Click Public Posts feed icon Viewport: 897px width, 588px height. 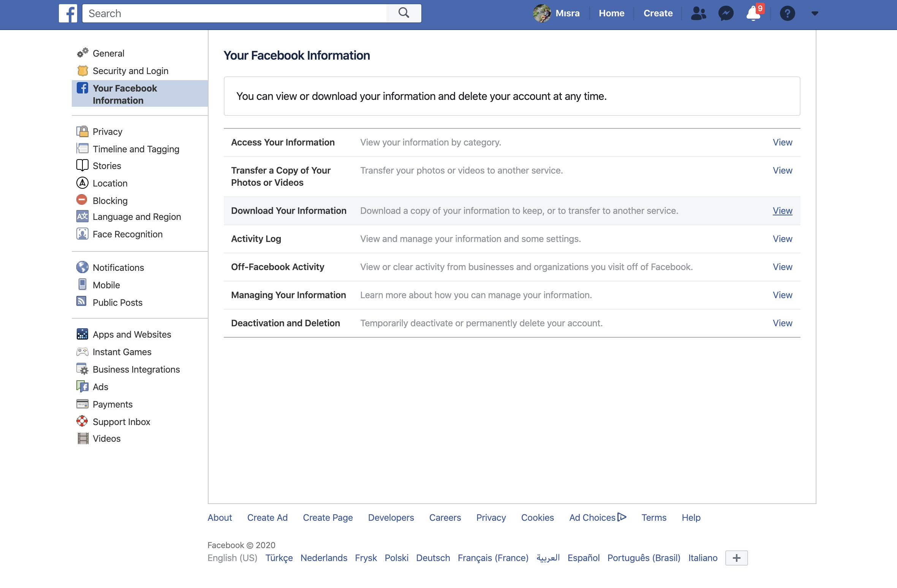click(81, 301)
